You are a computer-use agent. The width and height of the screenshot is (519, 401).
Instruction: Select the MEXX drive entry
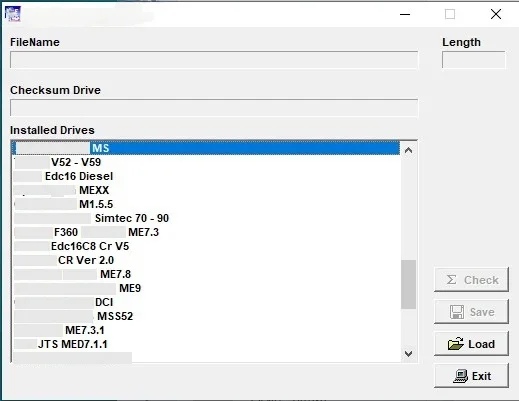[206, 190]
